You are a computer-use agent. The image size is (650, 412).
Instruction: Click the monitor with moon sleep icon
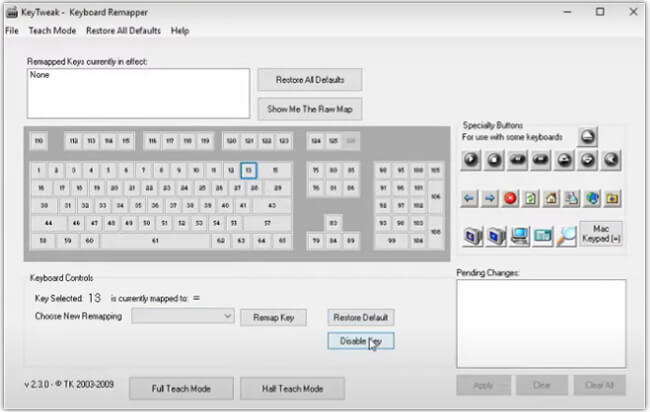coord(473,236)
